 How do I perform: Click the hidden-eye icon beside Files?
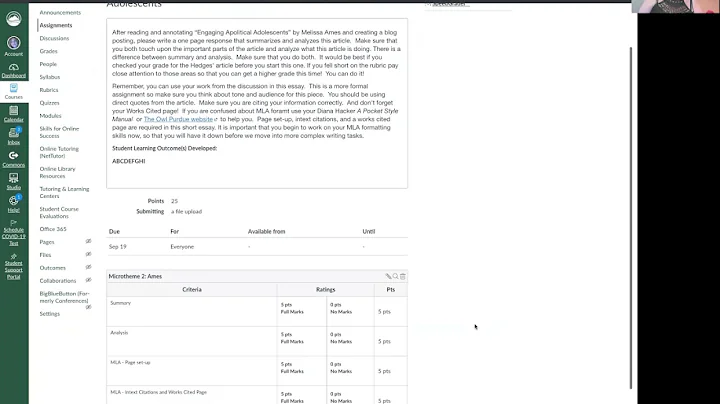coord(89,254)
